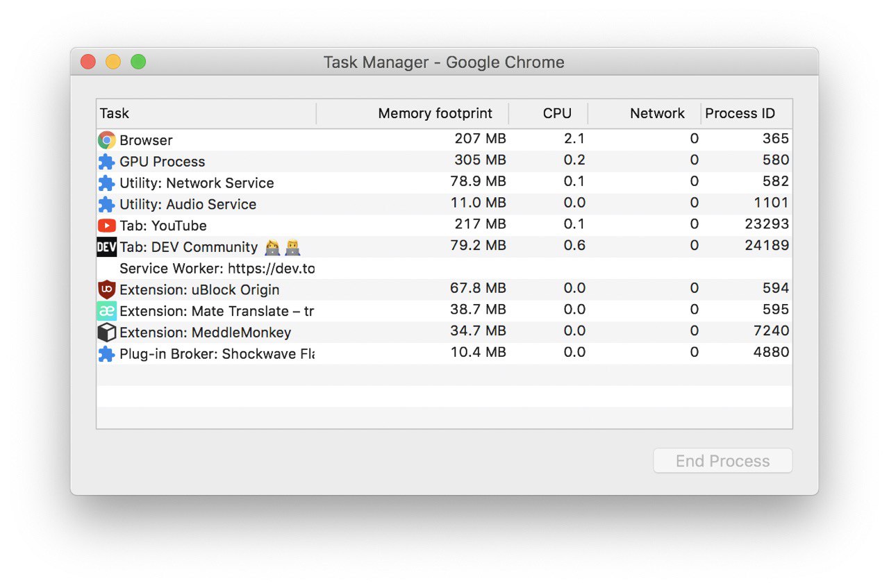Click the End Process button
The image size is (889, 588).
pyautogui.click(x=722, y=461)
